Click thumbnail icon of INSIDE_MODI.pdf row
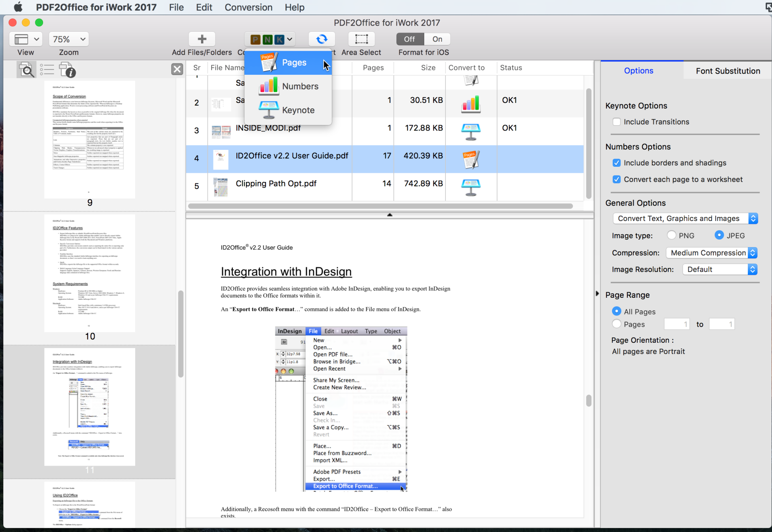 pos(221,131)
